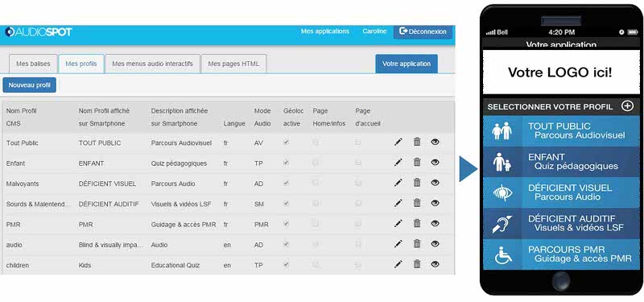Click the AudioSpot logo

tap(39, 31)
